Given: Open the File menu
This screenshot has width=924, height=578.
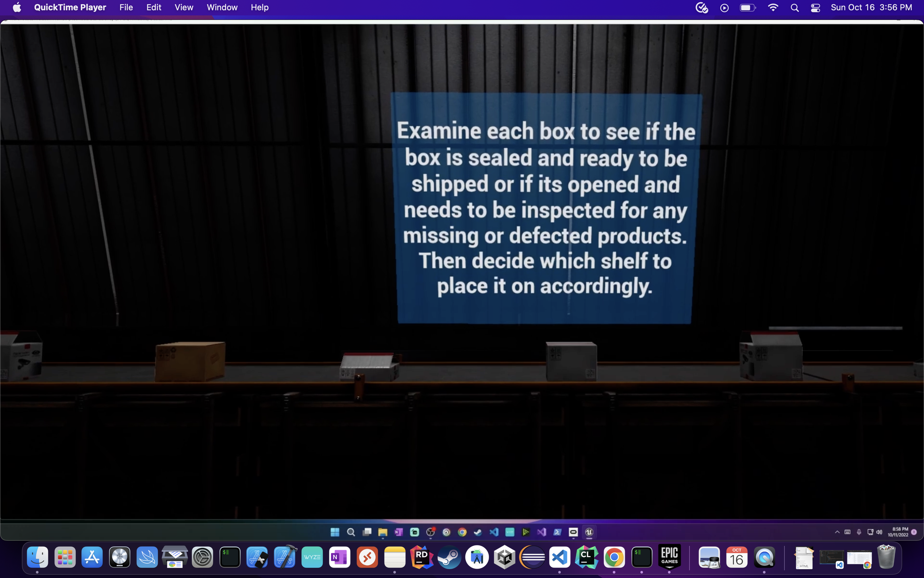Looking at the screenshot, I should click(126, 8).
